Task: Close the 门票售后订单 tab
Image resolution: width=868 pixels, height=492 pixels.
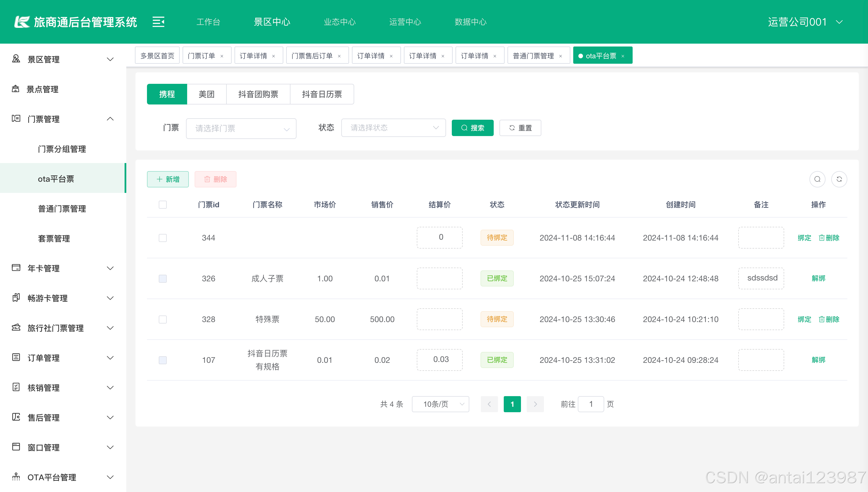Action: click(x=339, y=56)
